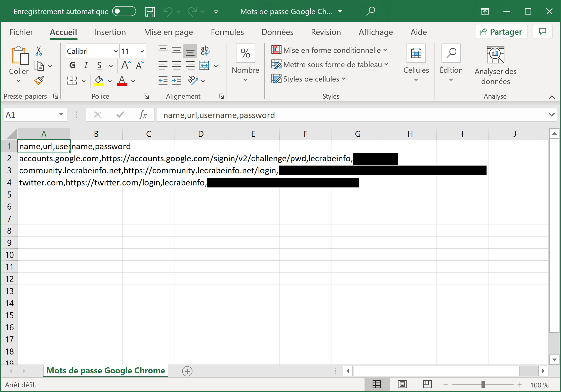The height and width of the screenshot is (392, 561).
Task: Click the Save icon in title bar
Action: (x=150, y=12)
